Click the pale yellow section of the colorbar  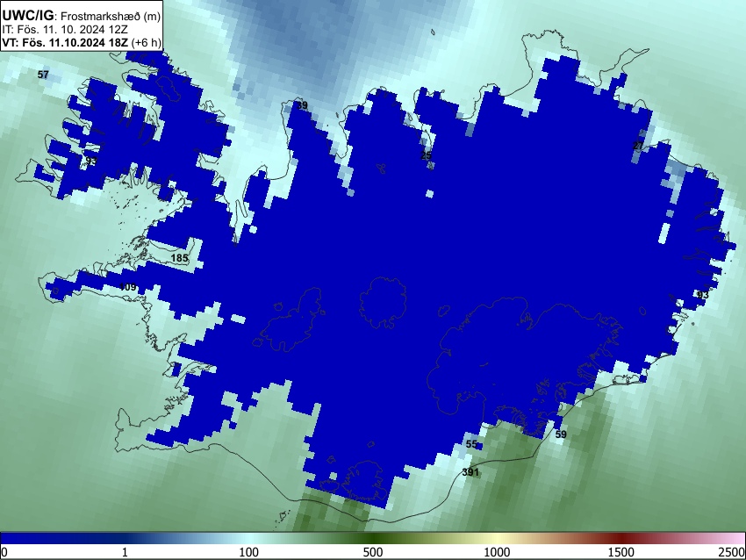[497, 539]
